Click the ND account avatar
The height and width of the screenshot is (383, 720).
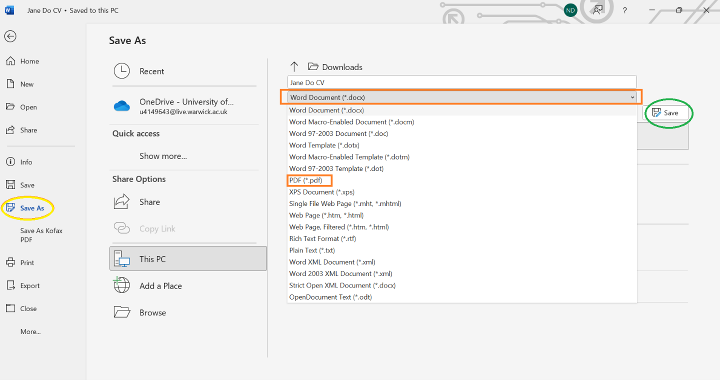click(570, 10)
